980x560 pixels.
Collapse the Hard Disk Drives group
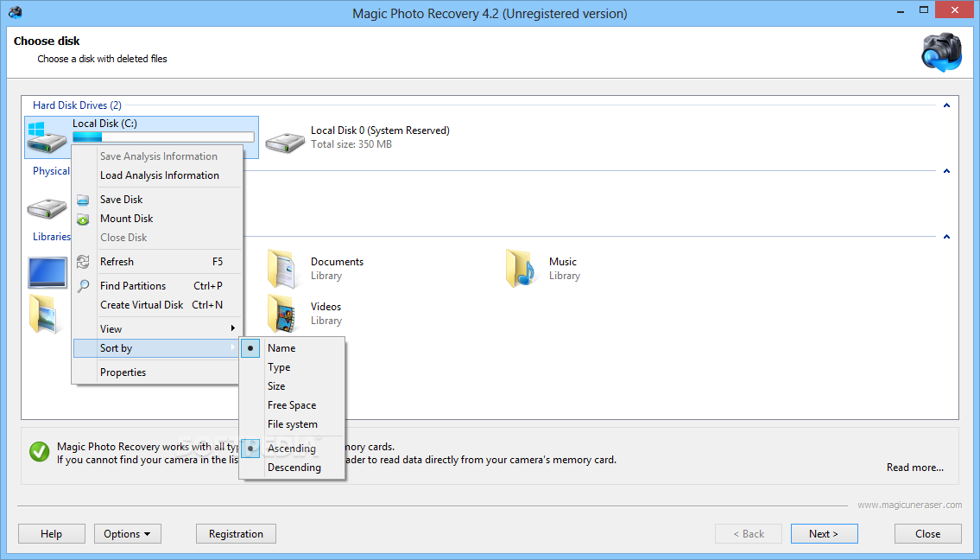pyautogui.click(x=946, y=105)
